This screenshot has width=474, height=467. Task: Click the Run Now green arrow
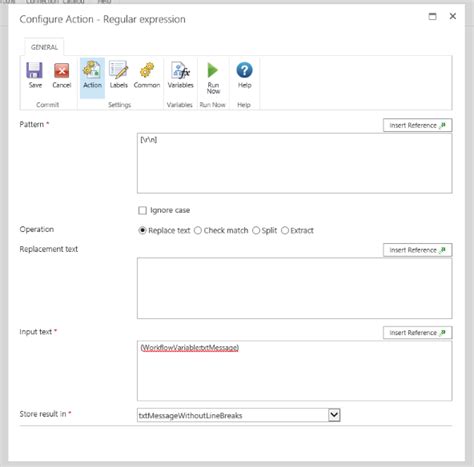[x=213, y=70]
